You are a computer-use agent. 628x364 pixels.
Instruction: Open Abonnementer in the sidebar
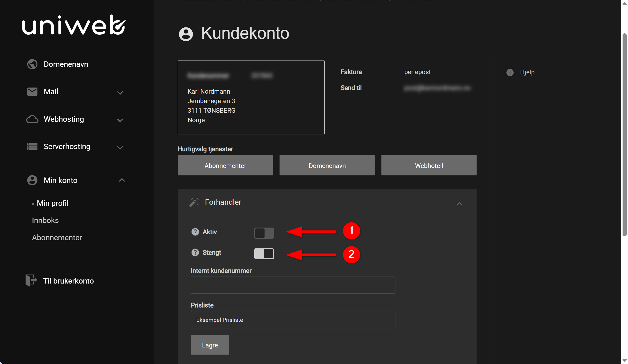(57, 238)
